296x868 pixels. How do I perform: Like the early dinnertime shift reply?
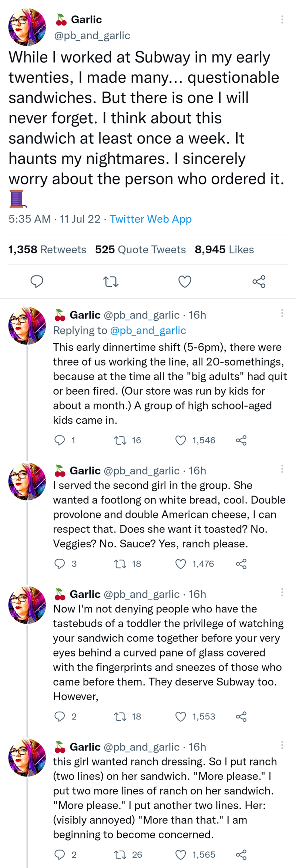click(181, 440)
